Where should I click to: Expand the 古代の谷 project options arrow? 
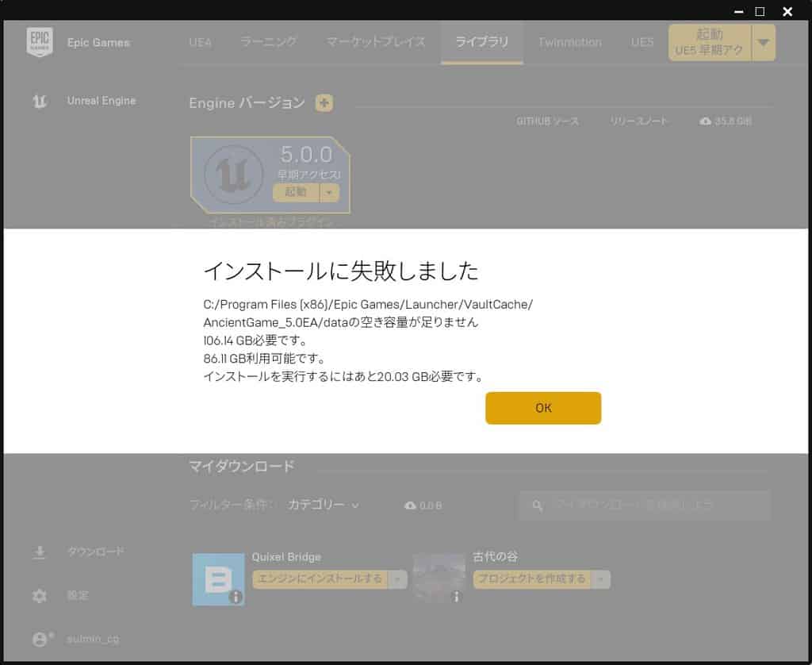601,579
